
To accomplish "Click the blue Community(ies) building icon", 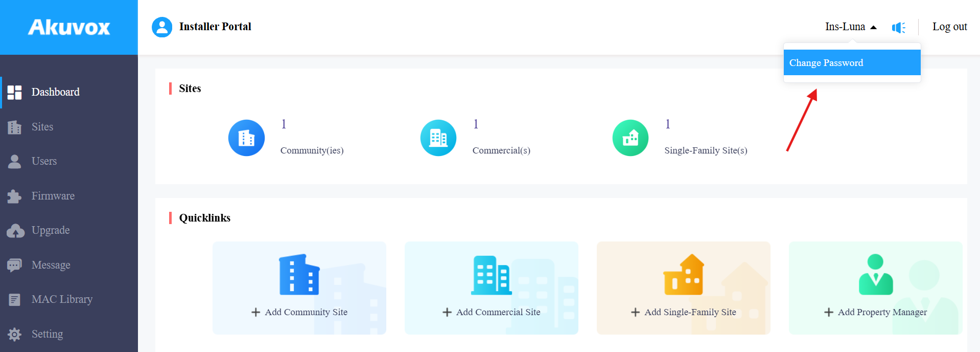I will pyautogui.click(x=246, y=138).
